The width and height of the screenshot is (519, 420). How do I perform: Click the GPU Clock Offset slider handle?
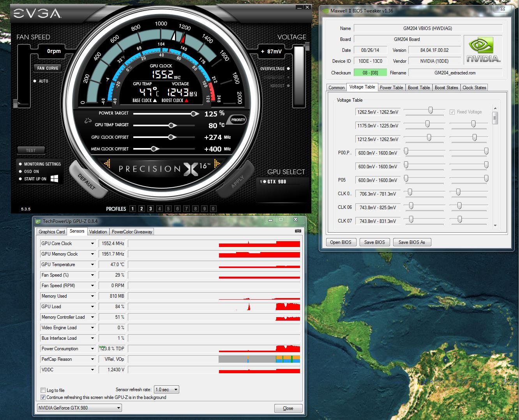172,137
